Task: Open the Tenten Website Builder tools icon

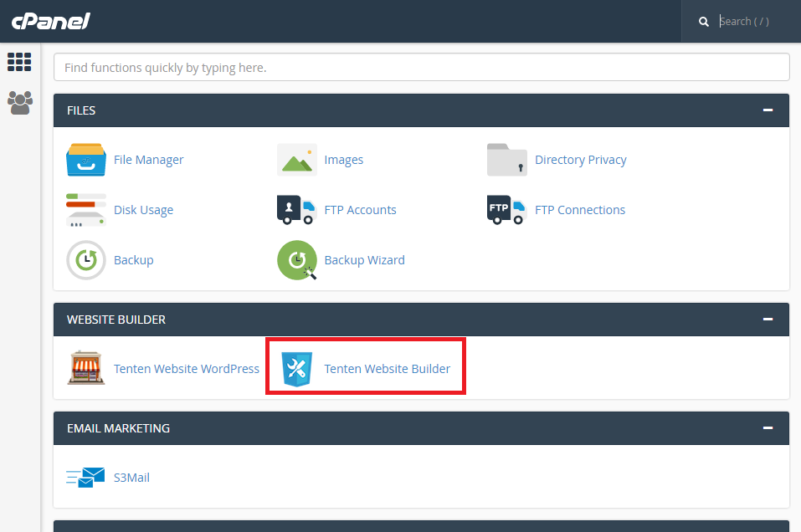Action: 297,369
